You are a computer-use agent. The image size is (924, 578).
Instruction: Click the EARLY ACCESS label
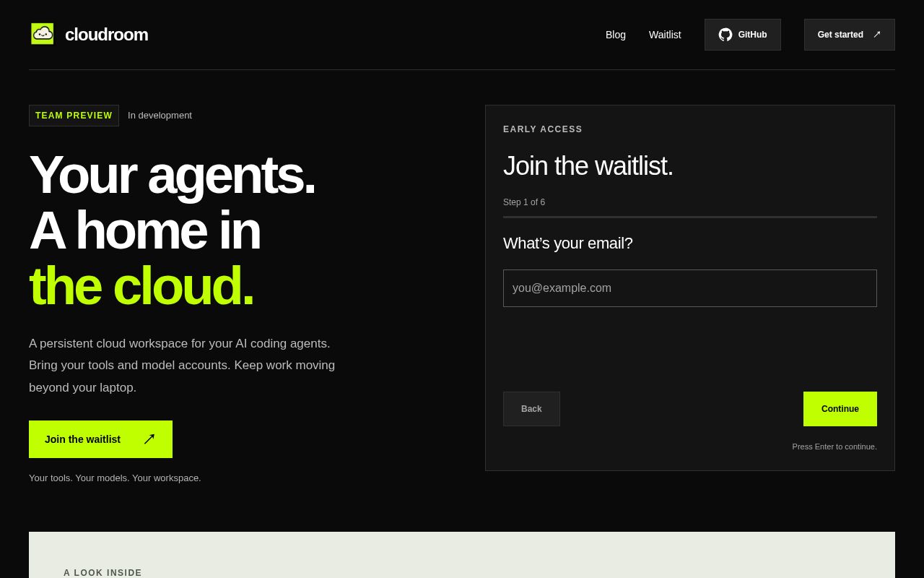click(543, 129)
